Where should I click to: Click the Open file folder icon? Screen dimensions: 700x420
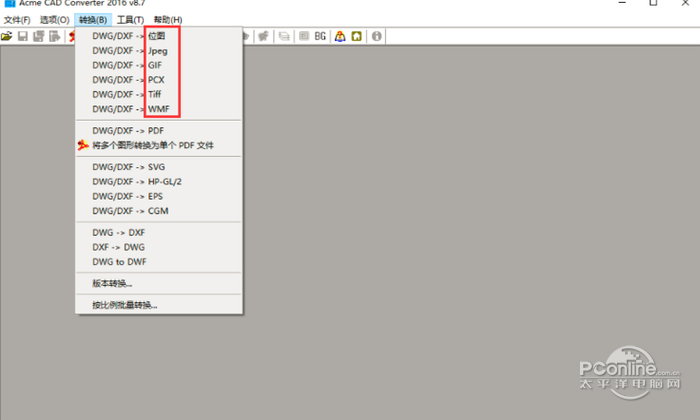(6, 36)
